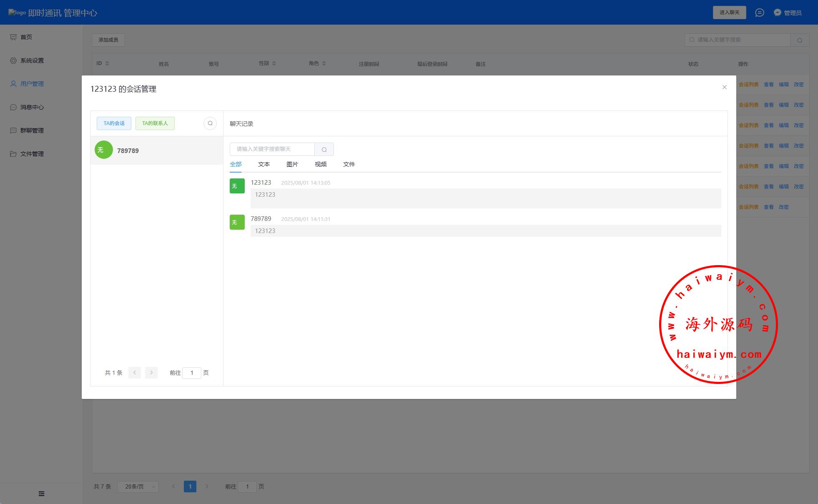Click the TA的联系人 button
Viewport: 818px width, 504px height.
[x=155, y=123]
